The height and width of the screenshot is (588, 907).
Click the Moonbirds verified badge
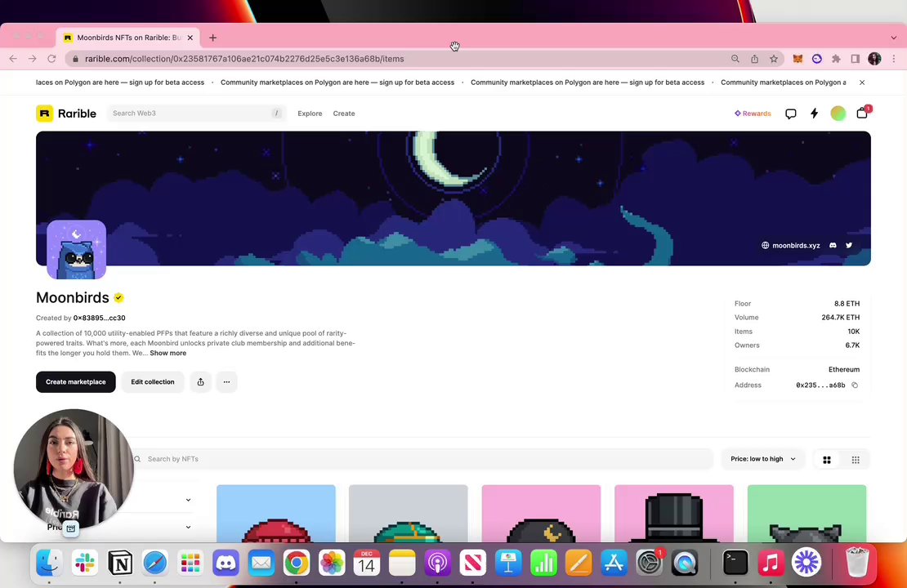point(118,298)
